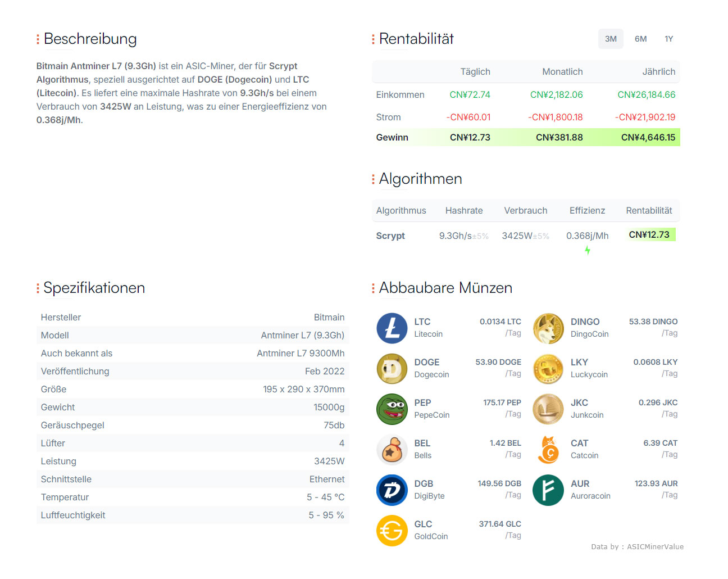Click the Hashrate column header
Viewport: 728px width, 579px height.
pos(464,210)
